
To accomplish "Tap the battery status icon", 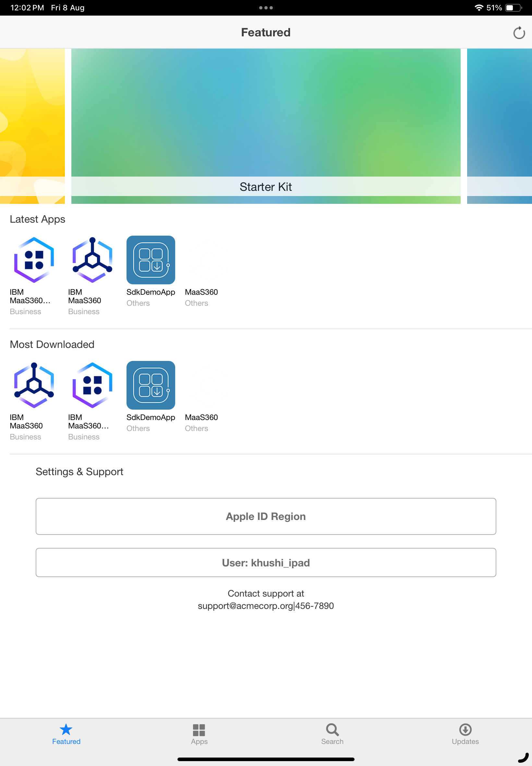I will coord(513,8).
